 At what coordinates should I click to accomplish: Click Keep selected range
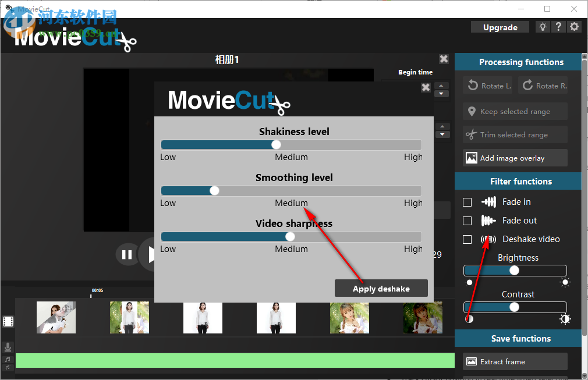[515, 111]
